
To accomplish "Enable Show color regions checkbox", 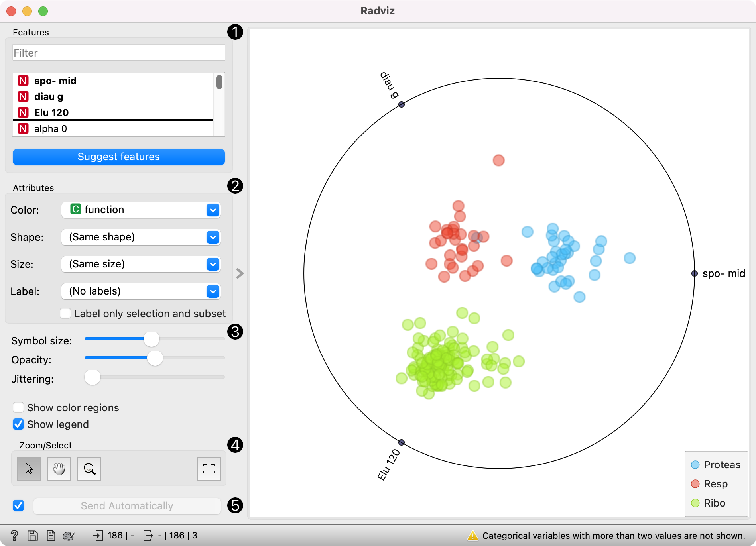I will pos(18,407).
